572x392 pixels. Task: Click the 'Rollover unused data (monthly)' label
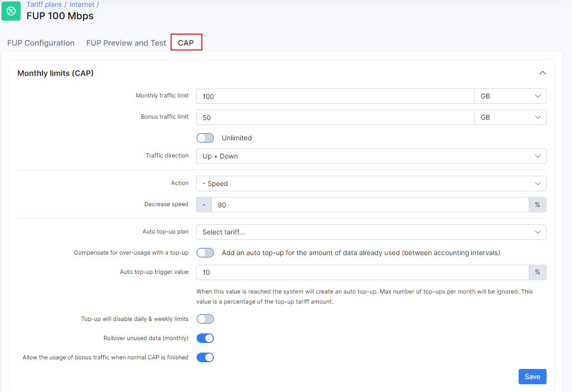pyautogui.click(x=146, y=338)
